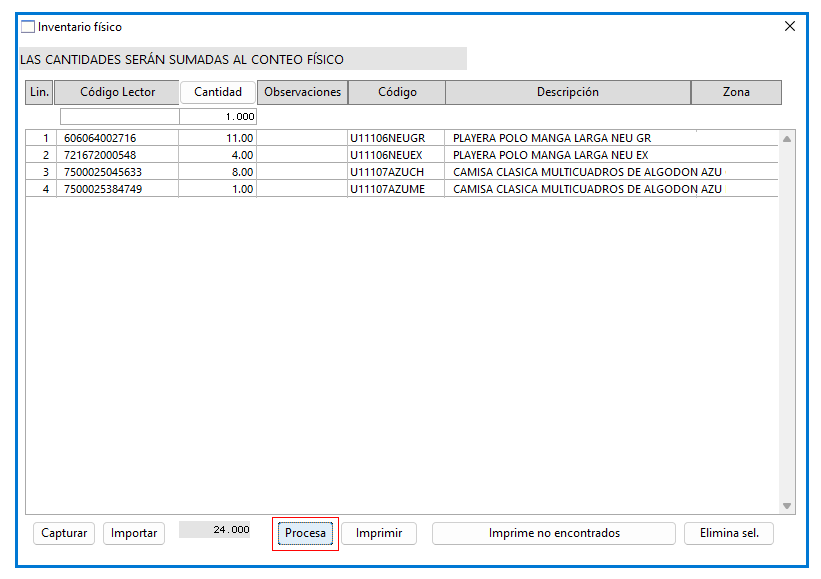Click the scrollbar up arrow

pos(786,139)
